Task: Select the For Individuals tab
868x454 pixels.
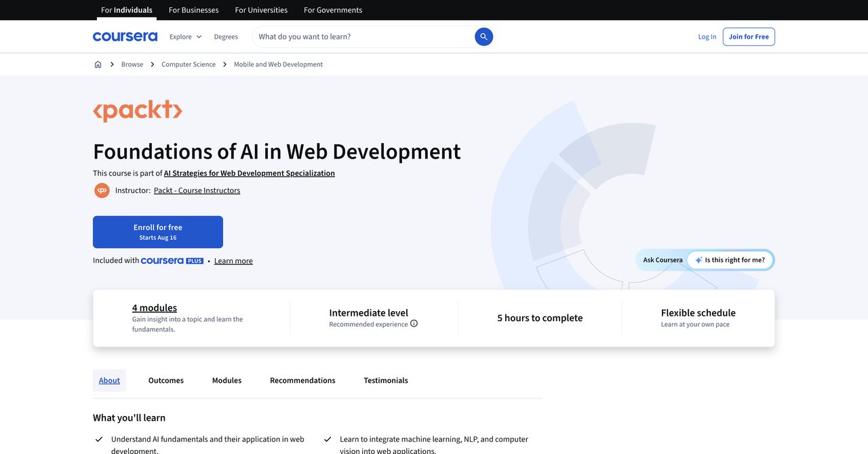Action: coord(127,10)
